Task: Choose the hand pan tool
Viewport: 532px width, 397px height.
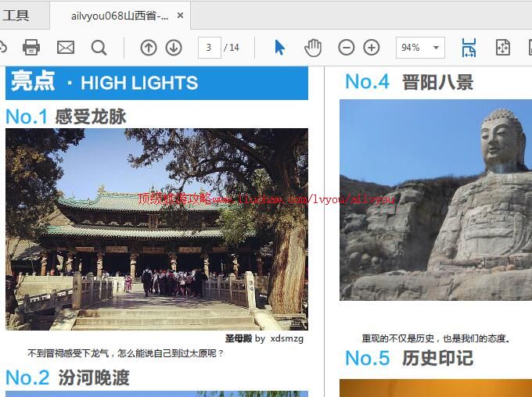Action: (x=313, y=48)
